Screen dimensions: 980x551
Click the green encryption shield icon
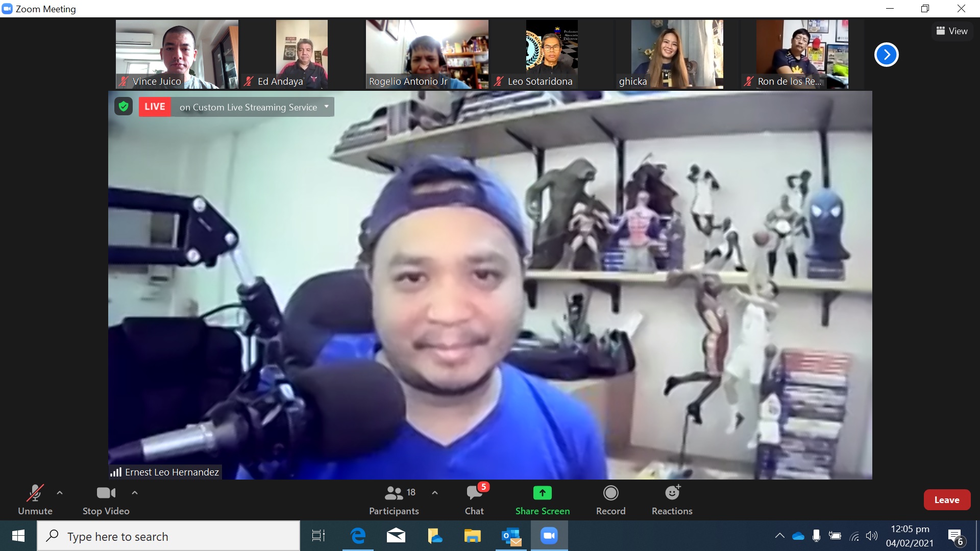click(x=123, y=107)
